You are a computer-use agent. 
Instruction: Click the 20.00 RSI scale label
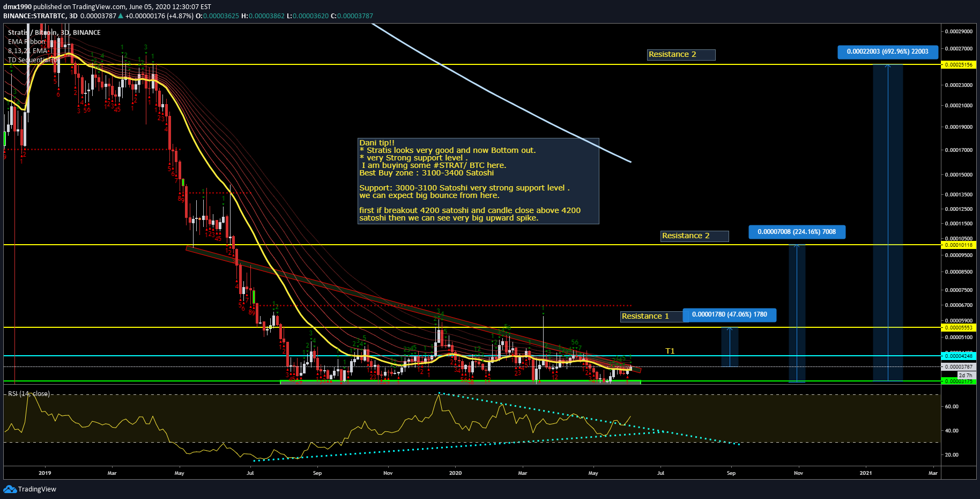pos(952,454)
